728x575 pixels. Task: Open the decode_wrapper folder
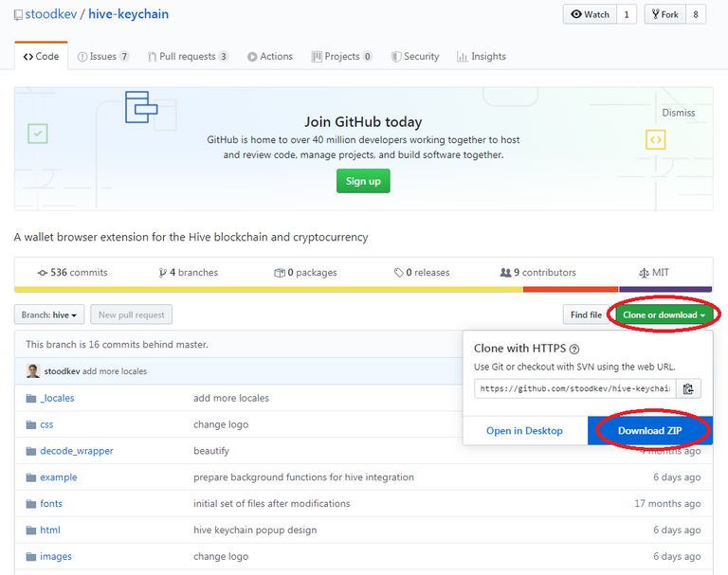[77, 451]
